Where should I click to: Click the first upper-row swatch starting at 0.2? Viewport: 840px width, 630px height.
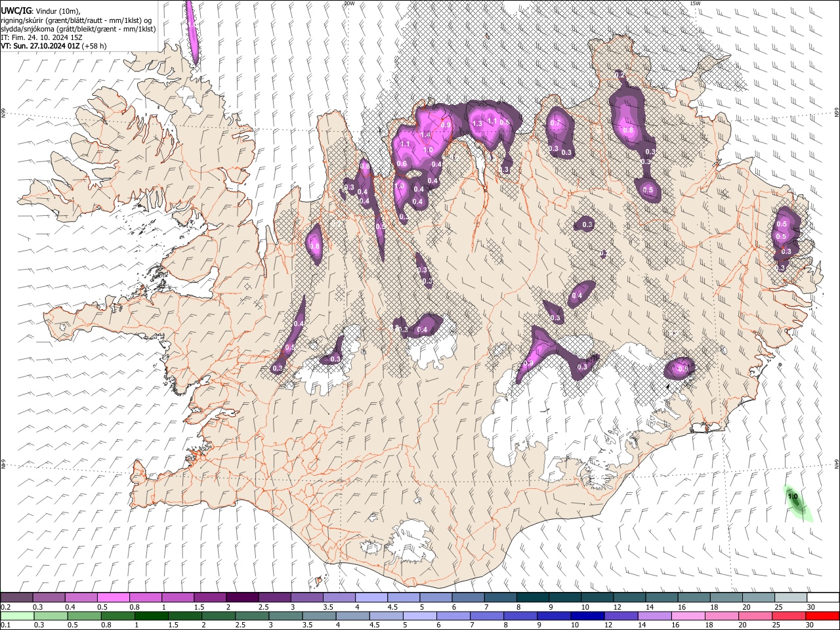click(x=16, y=598)
